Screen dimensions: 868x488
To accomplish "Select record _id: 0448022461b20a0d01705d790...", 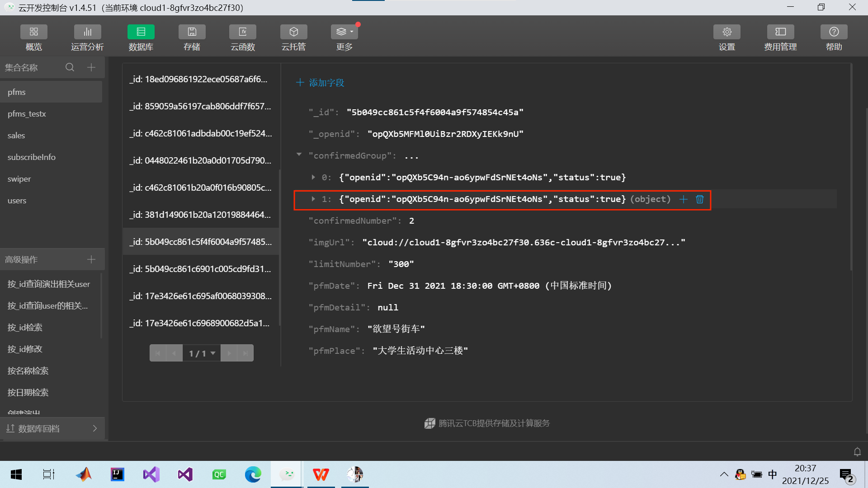I will [201, 160].
